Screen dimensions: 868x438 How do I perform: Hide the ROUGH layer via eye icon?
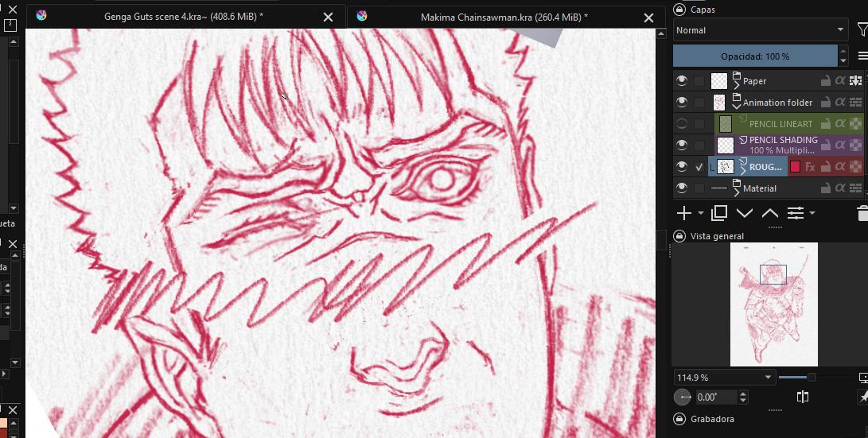pyautogui.click(x=682, y=166)
